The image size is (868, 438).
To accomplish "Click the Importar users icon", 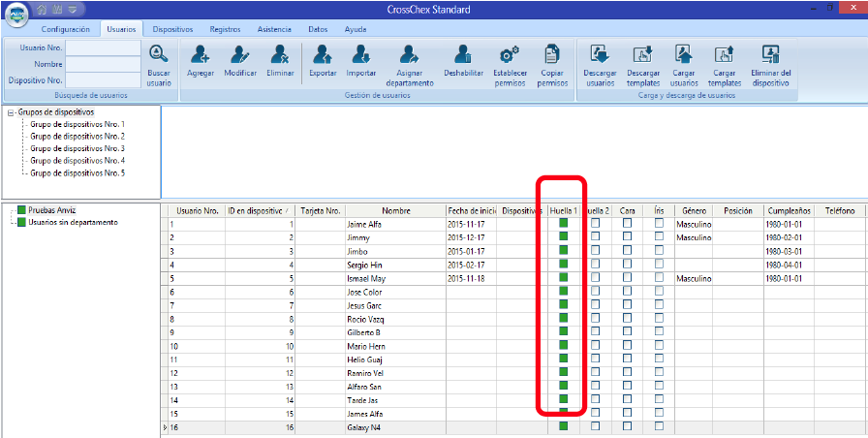I will (361, 54).
